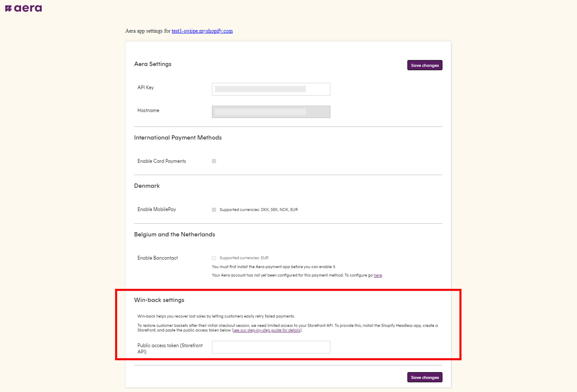Click the 'Enable Card Payments' label text

tap(162, 161)
